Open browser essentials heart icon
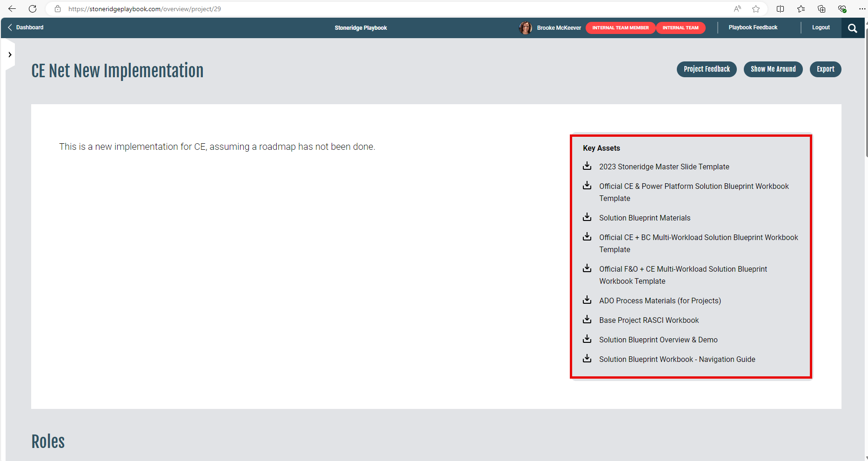This screenshot has width=868, height=461. point(842,9)
